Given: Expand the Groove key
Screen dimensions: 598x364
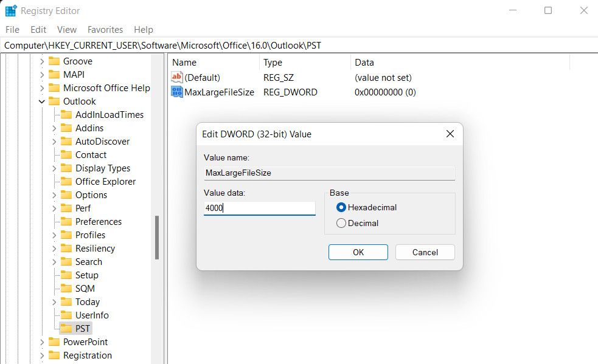Looking at the screenshot, I should point(42,61).
